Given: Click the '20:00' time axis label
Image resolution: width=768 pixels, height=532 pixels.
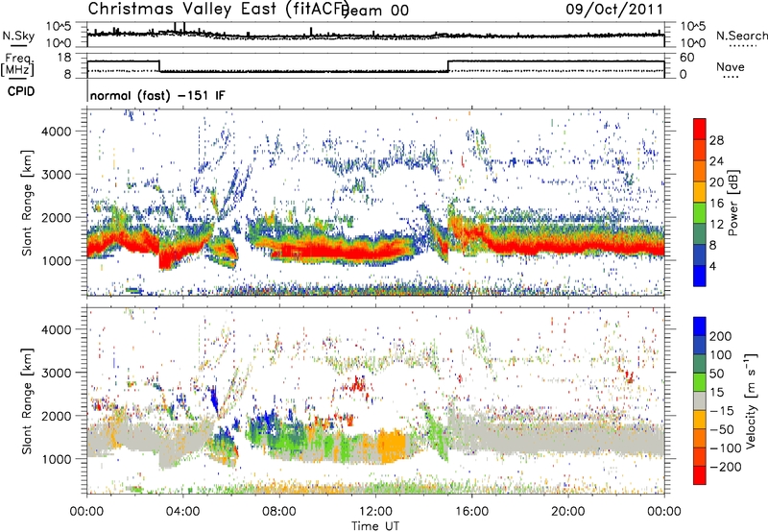Looking at the screenshot, I should pyautogui.click(x=568, y=512).
